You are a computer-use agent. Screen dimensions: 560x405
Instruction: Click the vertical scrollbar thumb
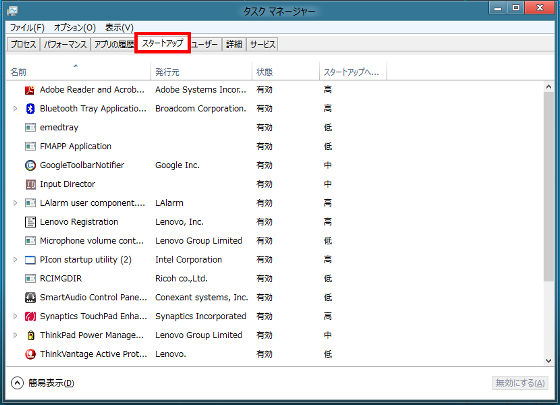(x=549, y=187)
